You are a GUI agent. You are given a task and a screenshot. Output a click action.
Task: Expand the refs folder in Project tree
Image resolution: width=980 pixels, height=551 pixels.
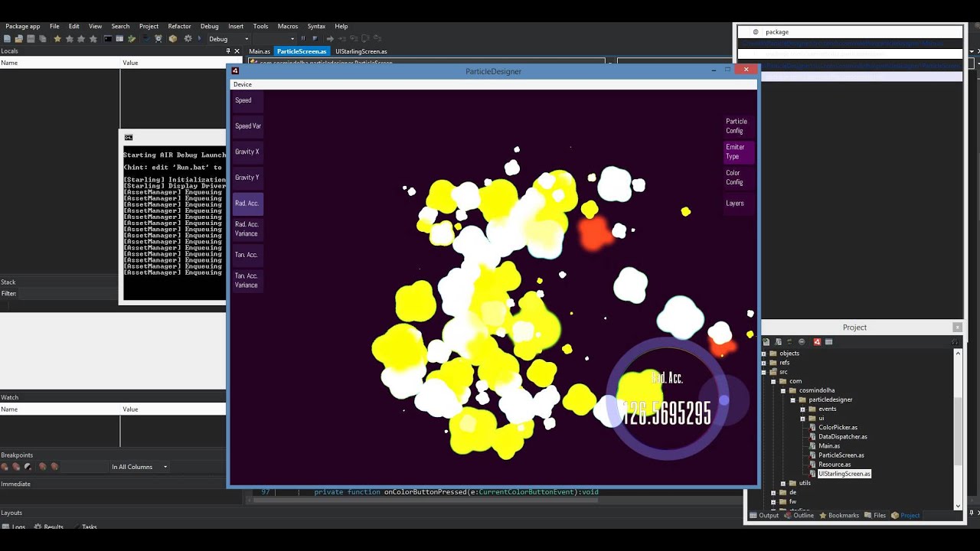coord(763,363)
